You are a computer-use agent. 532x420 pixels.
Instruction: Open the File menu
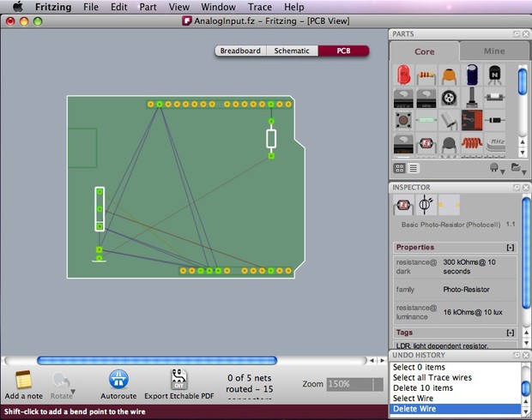point(91,7)
